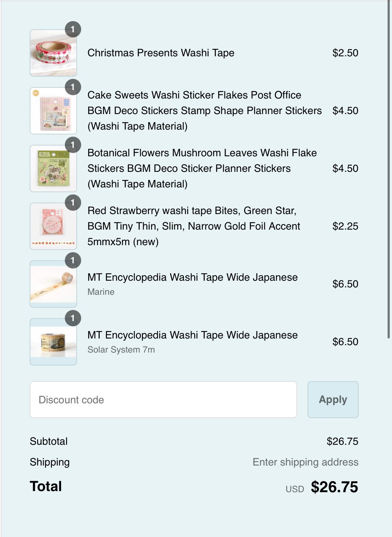Click the Marine variant label
The image size is (392, 537).
point(101,292)
